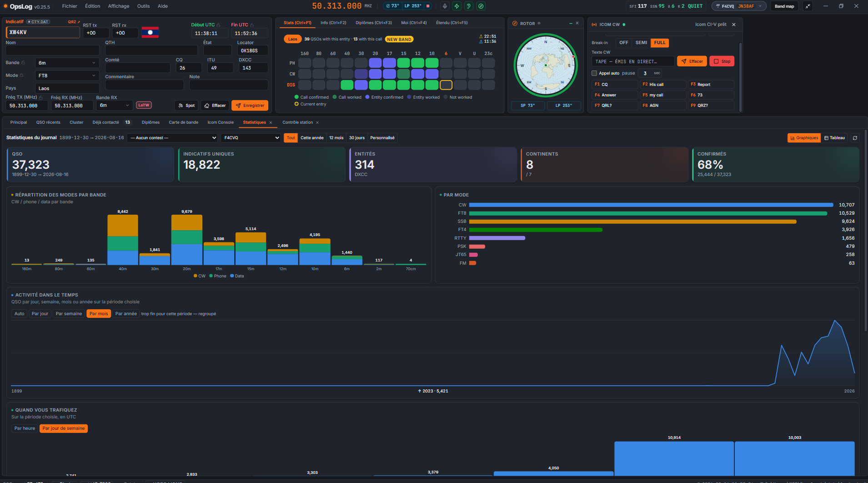Click the compass icon in top toolbar
Viewport: 868px width, 483px height.
pyautogui.click(x=481, y=6)
